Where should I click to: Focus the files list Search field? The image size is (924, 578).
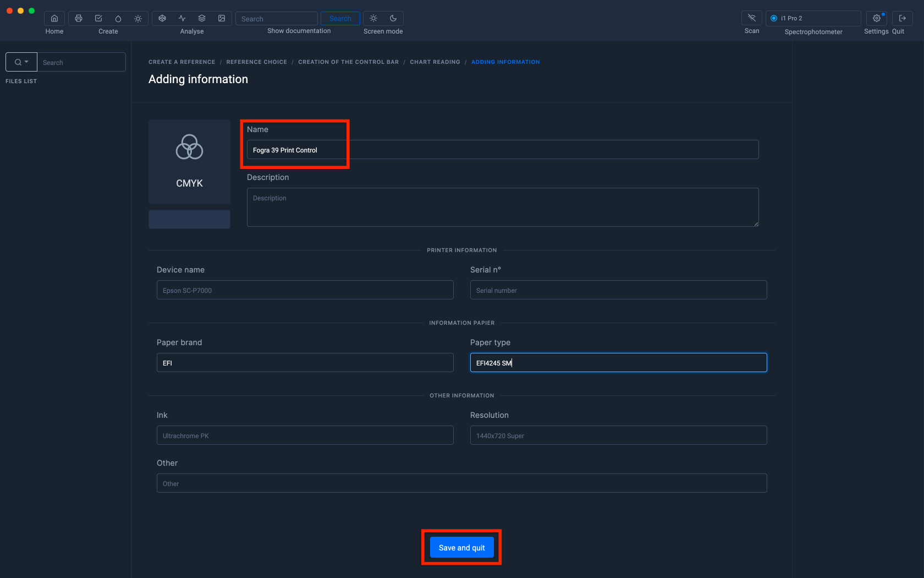pos(81,62)
